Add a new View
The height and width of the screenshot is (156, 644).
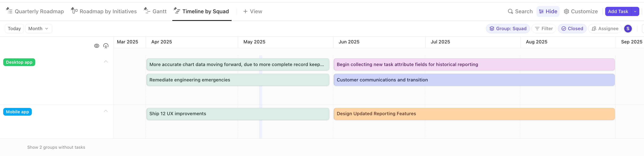coord(252,12)
